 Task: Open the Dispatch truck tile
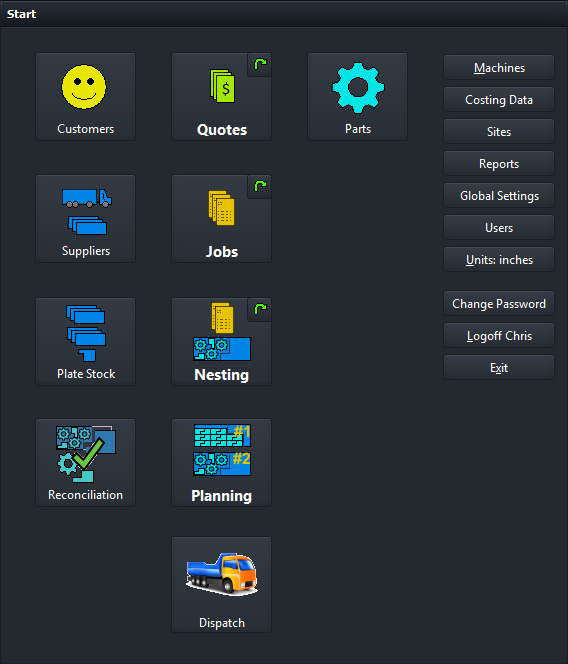[x=221, y=584]
